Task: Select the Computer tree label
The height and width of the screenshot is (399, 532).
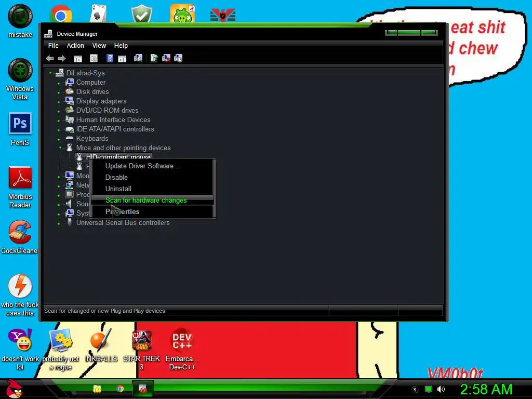Action: pyautogui.click(x=90, y=83)
